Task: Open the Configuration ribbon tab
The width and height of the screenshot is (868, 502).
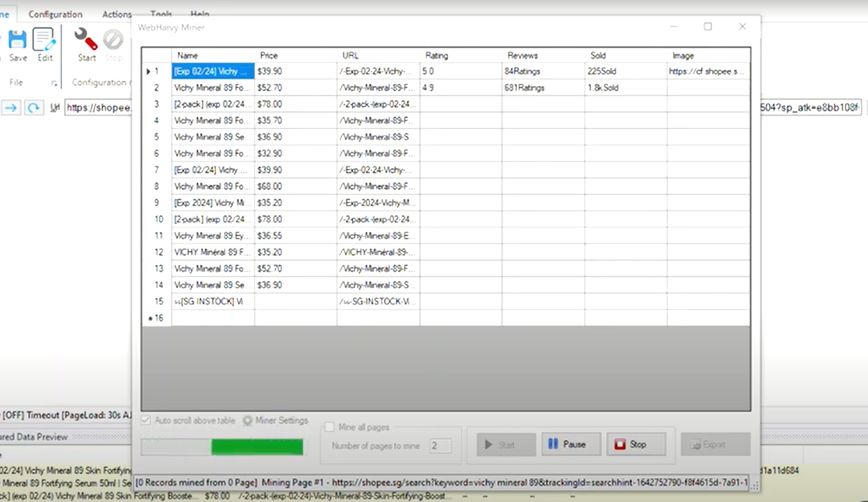Action: 55,14
